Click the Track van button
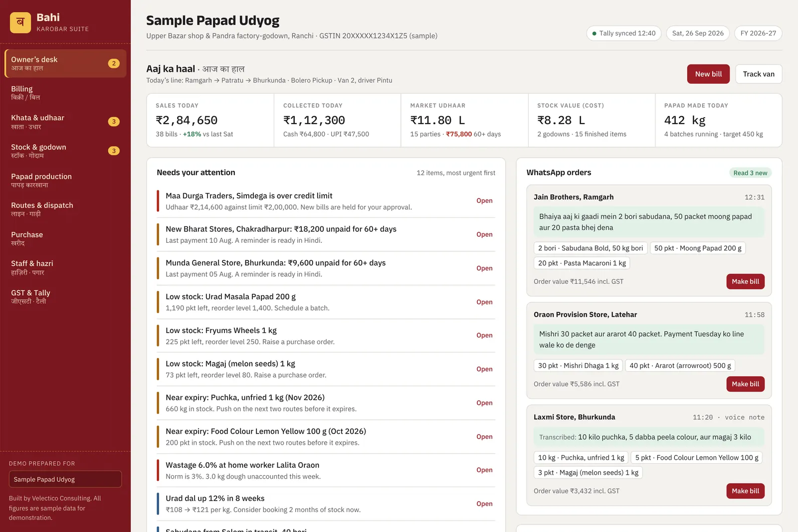 point(759,74)
